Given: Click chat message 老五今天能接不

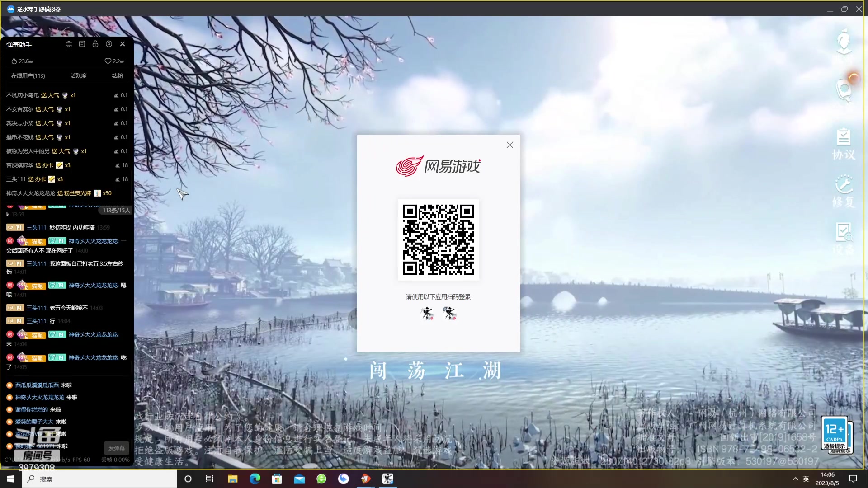Looking at the screenshot, I should [x=69, y=308].
